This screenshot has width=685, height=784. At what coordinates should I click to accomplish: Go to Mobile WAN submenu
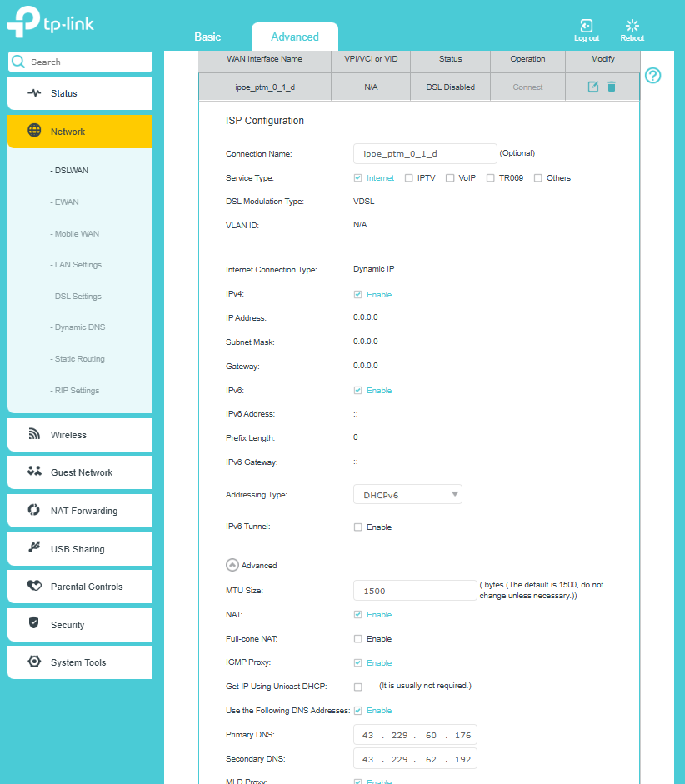pyautogui.click(x=74, y=233)
